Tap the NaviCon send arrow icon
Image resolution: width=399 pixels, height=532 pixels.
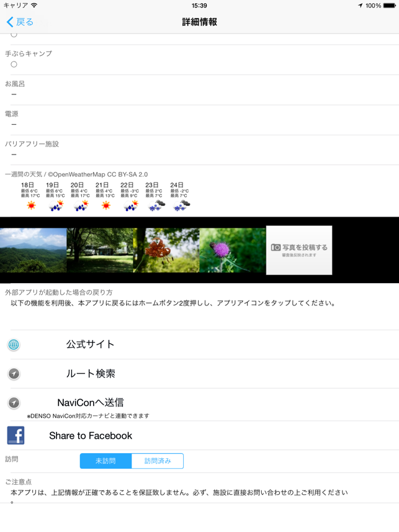coord(14,403)
